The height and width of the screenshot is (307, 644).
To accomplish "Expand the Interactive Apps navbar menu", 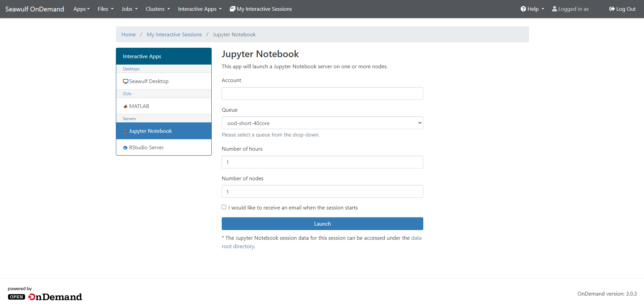I will point(200,9).
